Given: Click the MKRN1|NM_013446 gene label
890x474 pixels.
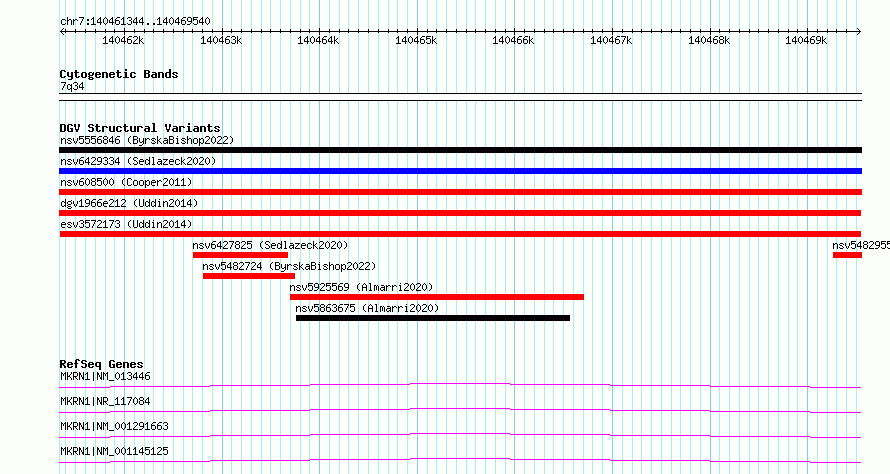Looking at the screenshot, I should point(105,376).
